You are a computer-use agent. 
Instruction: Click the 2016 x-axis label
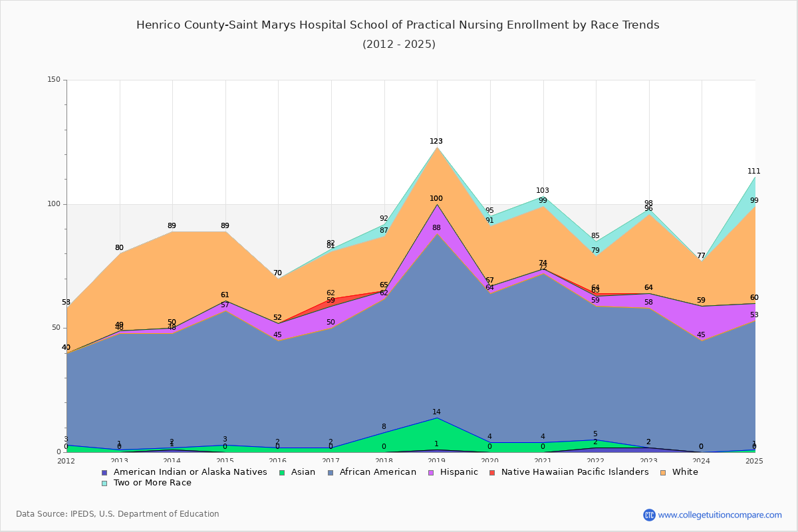tap(278, 461)
